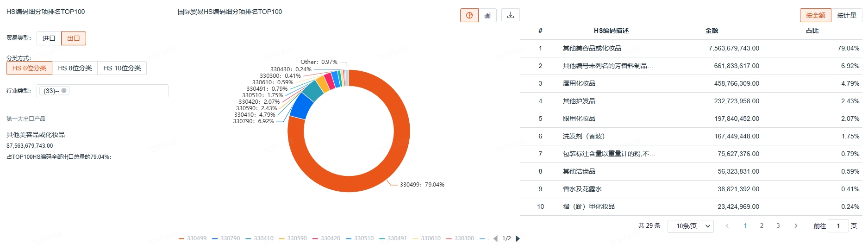Download the chart data

pyautogui.click(x=510, y=15)
